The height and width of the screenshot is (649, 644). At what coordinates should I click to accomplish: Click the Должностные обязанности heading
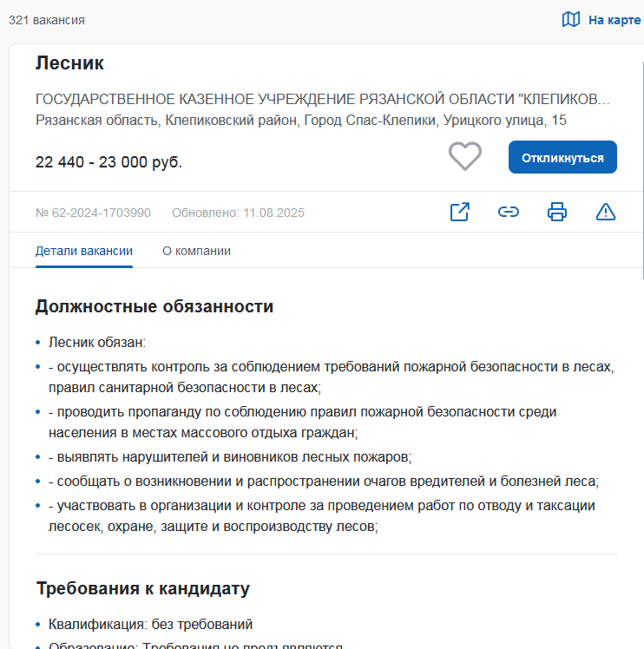click(154, 307)
